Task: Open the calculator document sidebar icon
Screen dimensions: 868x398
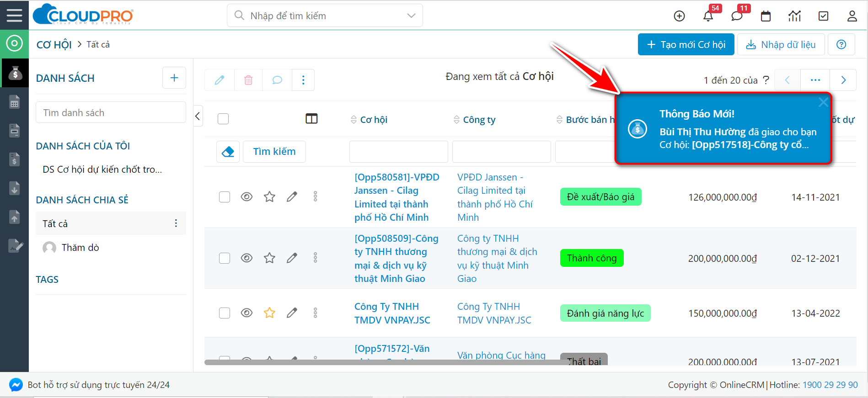Action: coord(15,101)
